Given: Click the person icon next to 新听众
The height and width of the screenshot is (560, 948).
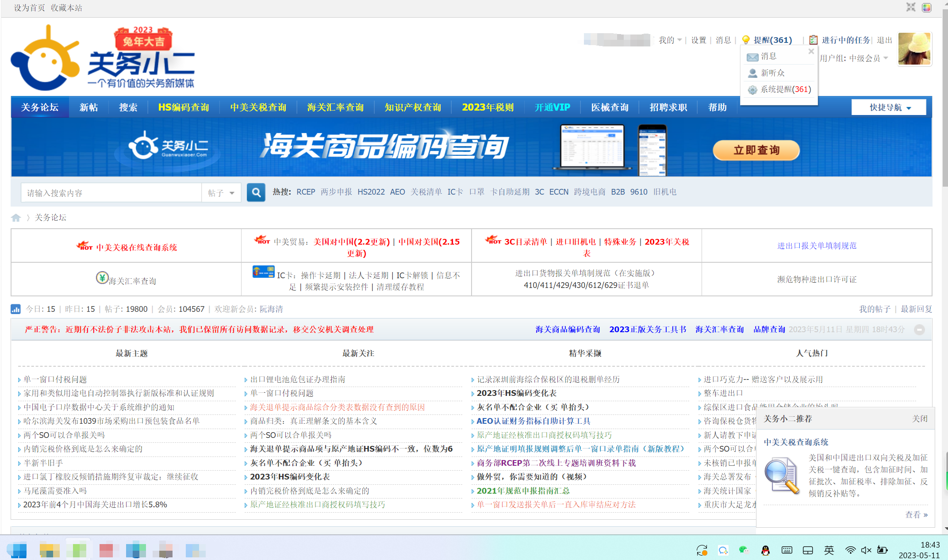Looking at the screenshot, I should pos(752,73).
